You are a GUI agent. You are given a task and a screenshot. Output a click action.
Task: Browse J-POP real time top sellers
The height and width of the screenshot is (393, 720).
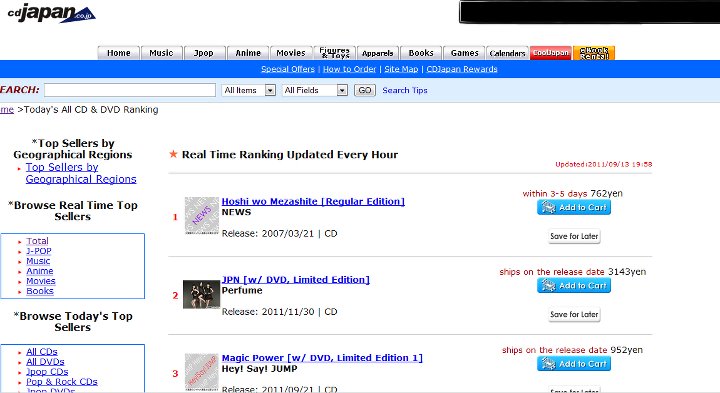coord(39,251)
